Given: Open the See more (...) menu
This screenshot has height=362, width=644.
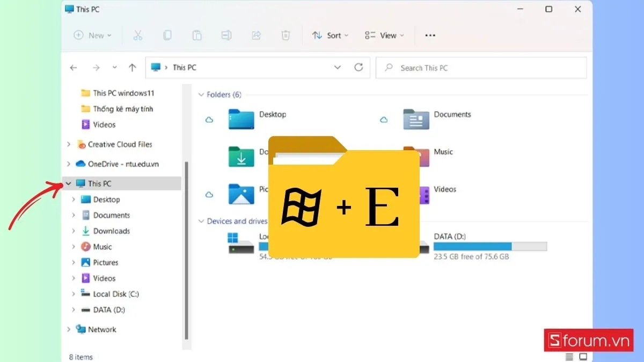Looking at the screenshot, I should point(429,35).
